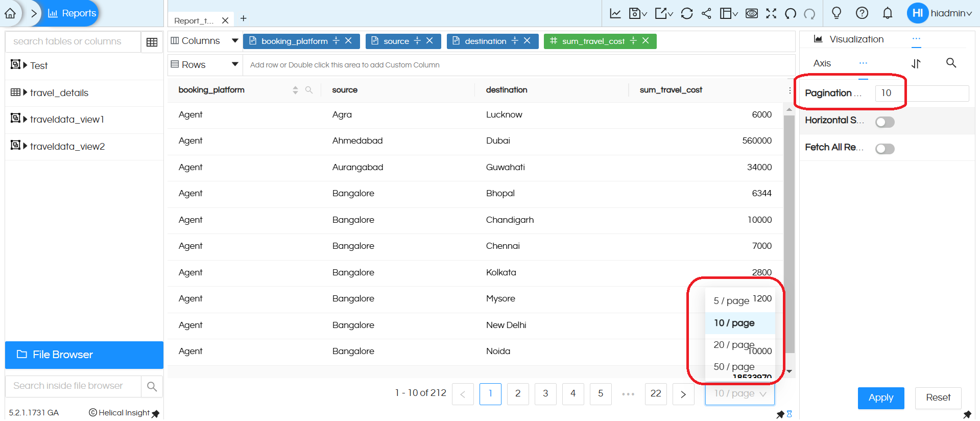The width and height of the screenshot is (980, 421).
Task: Select the 10 / page option
Action: 740,323
